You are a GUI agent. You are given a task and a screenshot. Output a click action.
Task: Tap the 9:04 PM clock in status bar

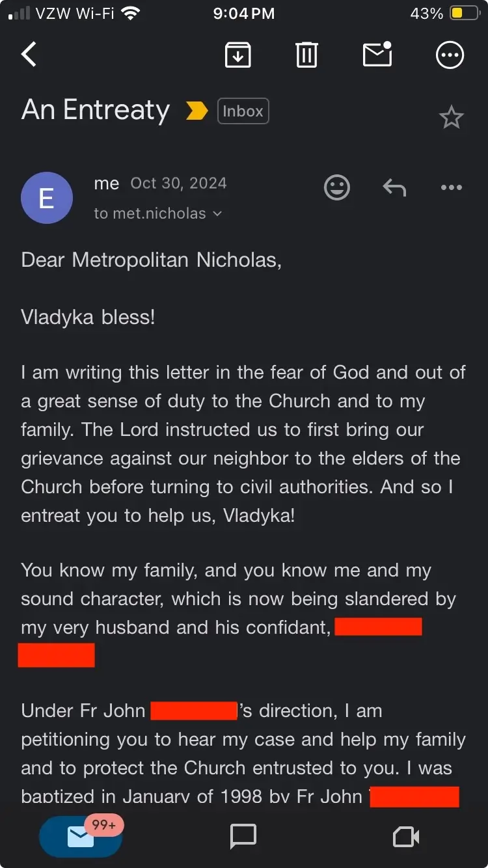point(244,14)
